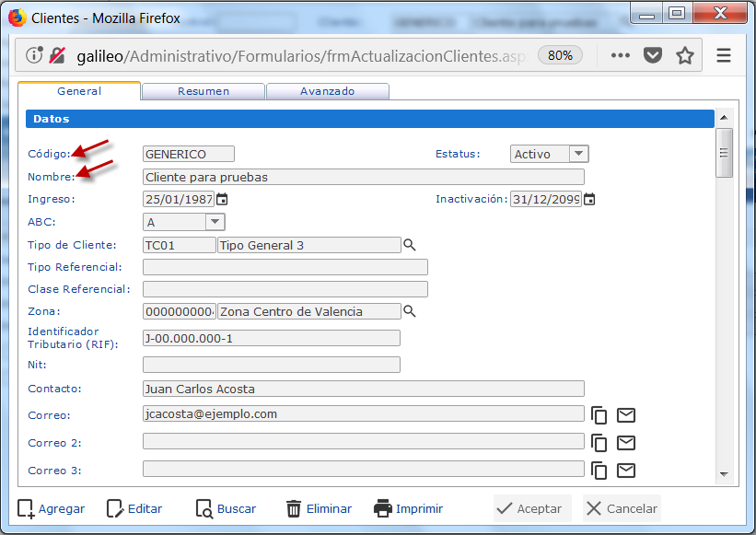This screenshot has width=756, height=535.
Task: Click the Correo 2 input field
Action: pos(364,441)
